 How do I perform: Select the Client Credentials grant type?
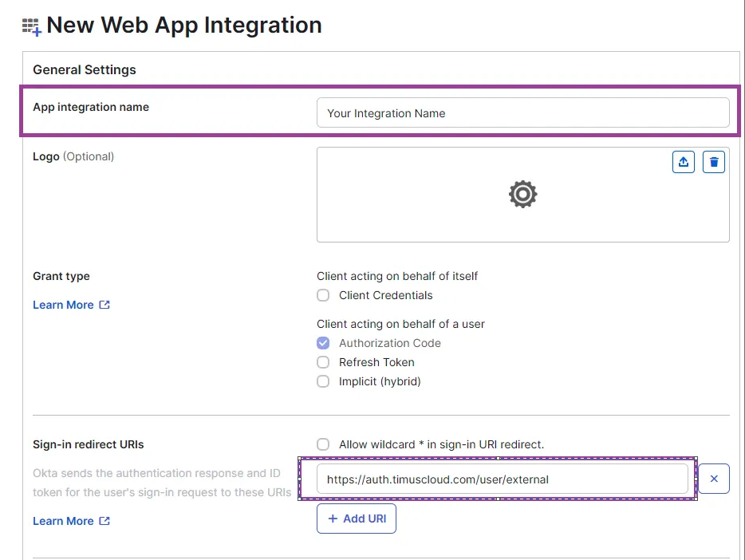(x=323, y=295)
